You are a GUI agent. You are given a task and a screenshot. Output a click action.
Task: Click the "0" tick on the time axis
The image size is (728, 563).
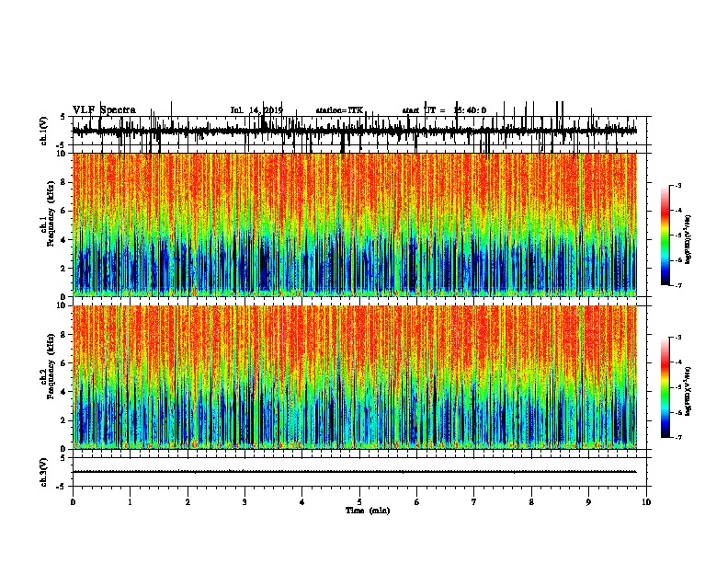(73, 502)
